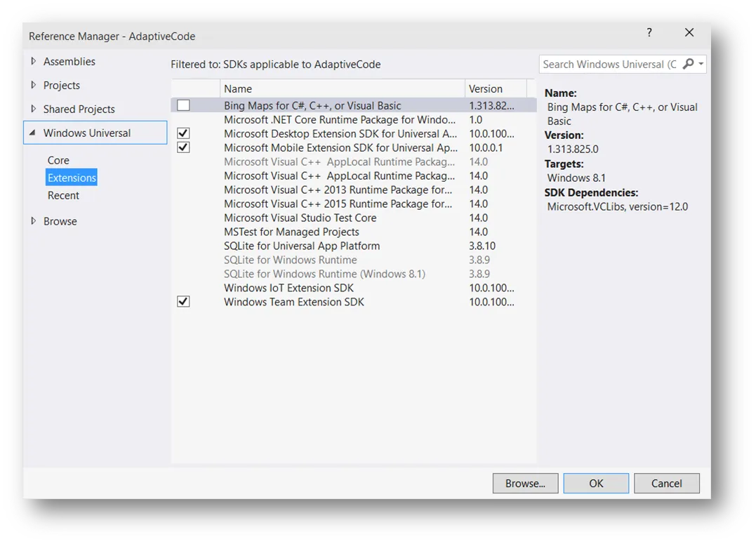Click the search magnifier icon

click(689, 64)
